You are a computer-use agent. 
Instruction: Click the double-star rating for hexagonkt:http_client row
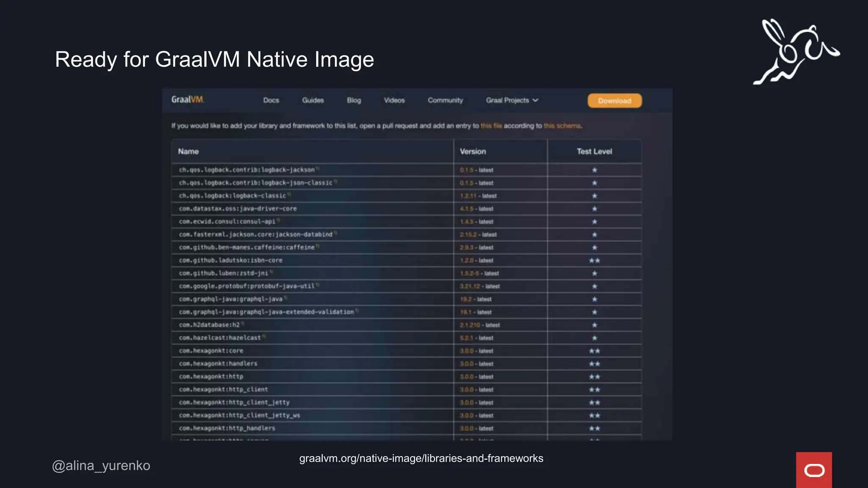tap(594, 390)
